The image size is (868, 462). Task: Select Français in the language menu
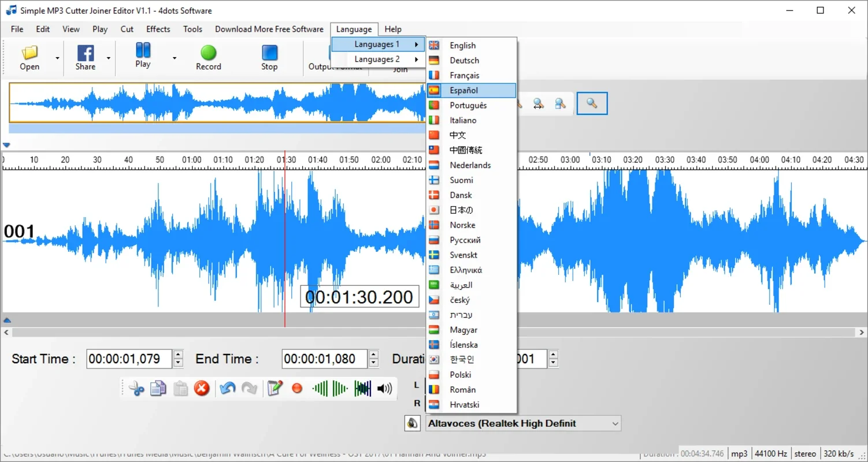pos(472,75)
